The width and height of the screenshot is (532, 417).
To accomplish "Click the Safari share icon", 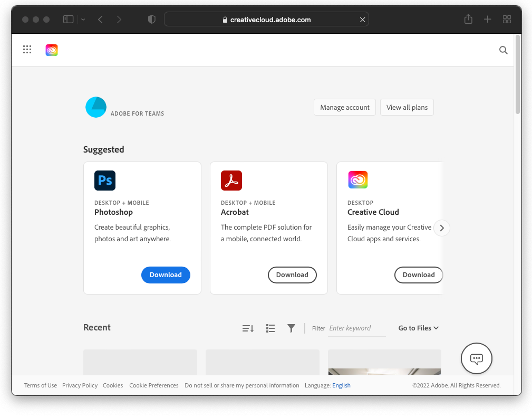I will pyautogui.click(x=468, y=20).
